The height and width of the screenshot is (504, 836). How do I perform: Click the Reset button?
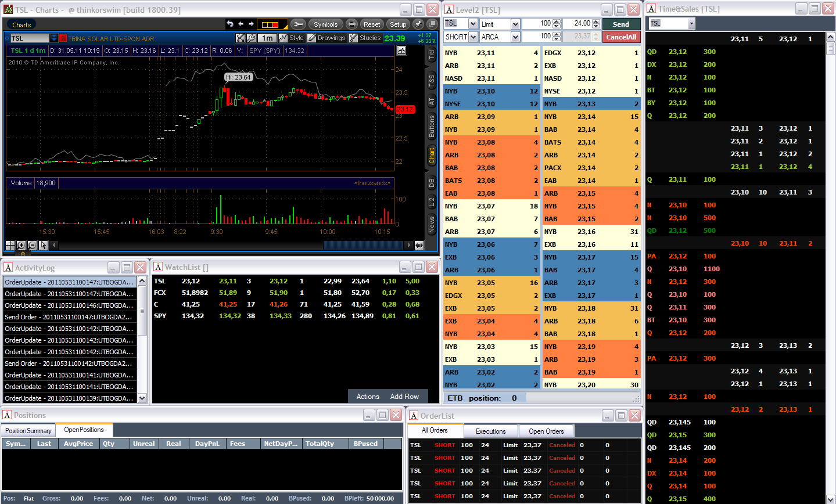point(372,24)
